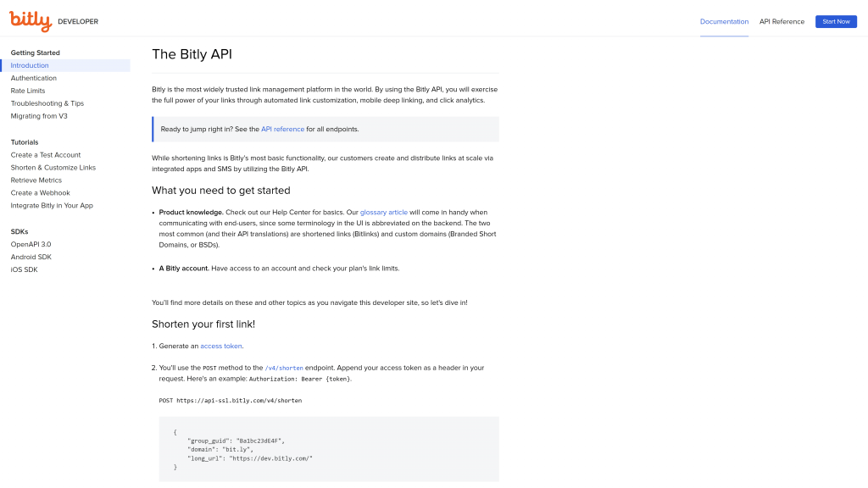Open Migrating from V3 guide
Screen dimensions: 868x488
[39, 116]
